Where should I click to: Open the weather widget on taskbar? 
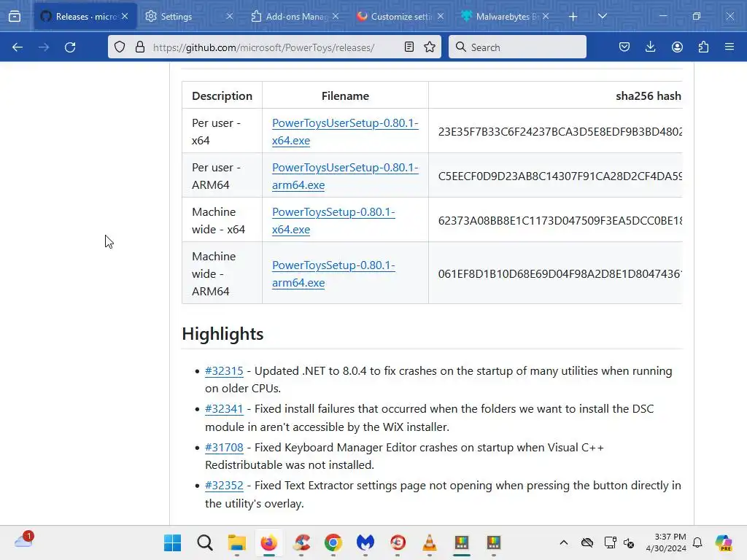tap(24, 540)
